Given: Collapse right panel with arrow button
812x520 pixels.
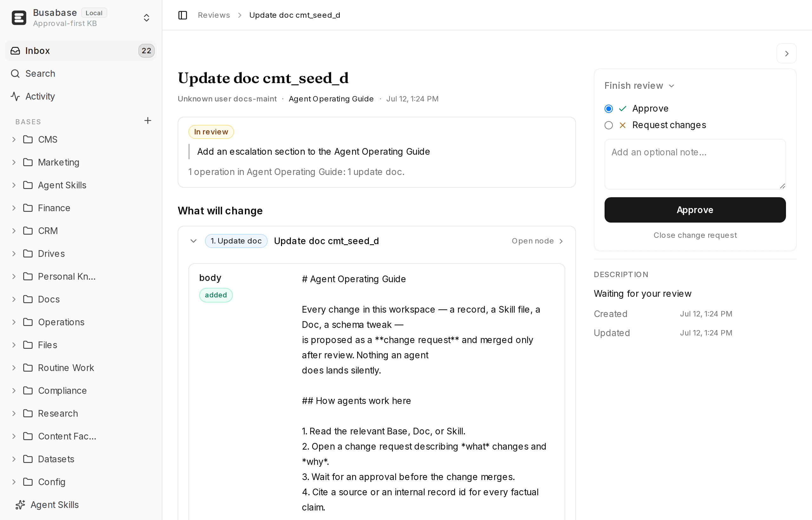Looking at the screenshot, I should [787, 53].
